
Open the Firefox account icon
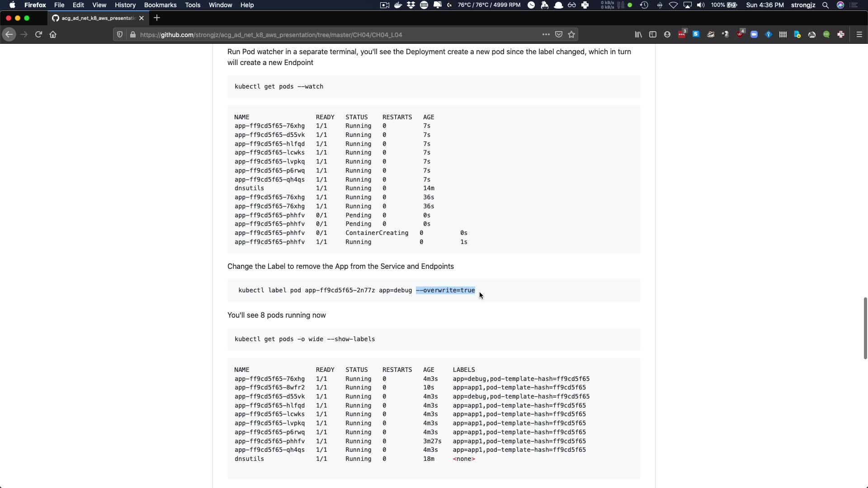[x=667, y=34]
